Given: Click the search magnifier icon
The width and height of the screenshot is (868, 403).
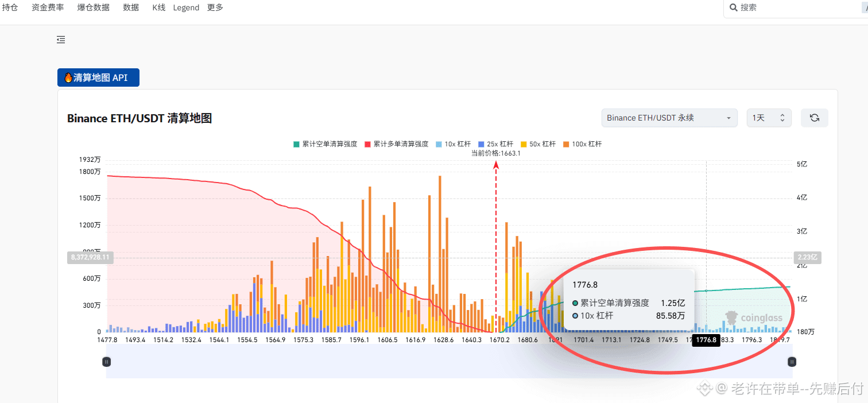Looking at the screenshot, I should 733,7.
